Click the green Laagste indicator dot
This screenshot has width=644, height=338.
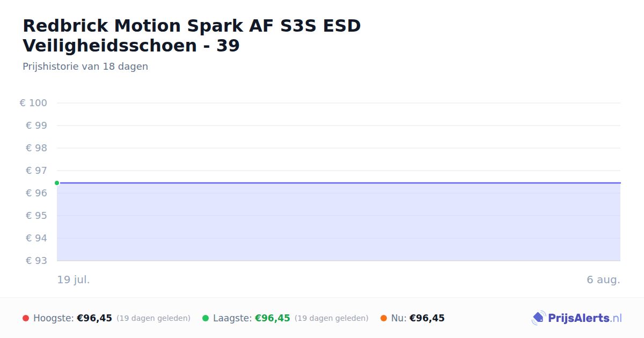pos(206,318)
